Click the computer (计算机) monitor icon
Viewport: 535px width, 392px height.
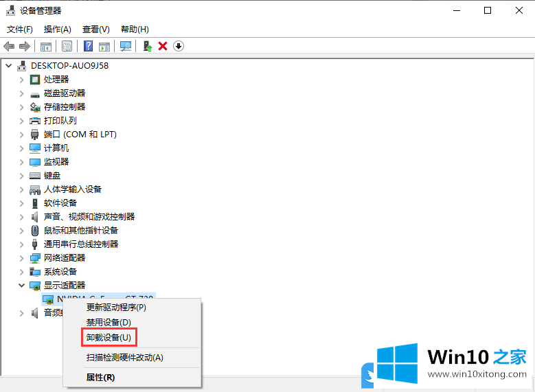(x=35, y=148)
